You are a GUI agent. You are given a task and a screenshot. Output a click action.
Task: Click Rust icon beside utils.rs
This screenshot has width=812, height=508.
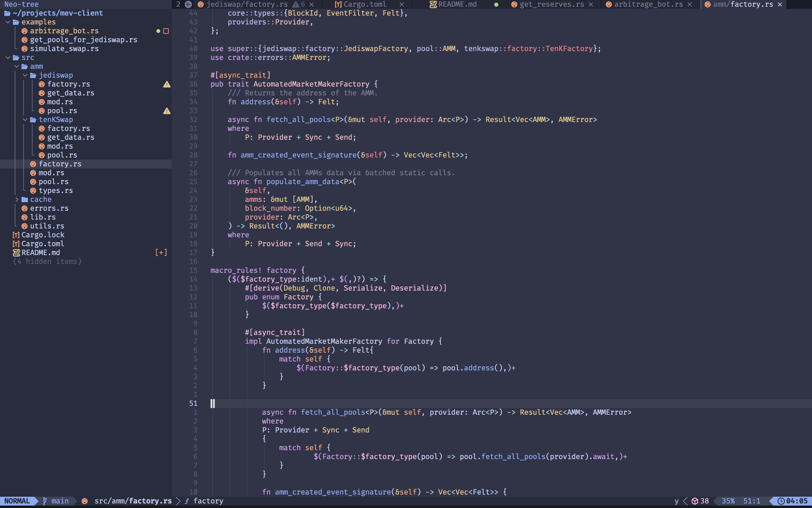tap(24, 226)
